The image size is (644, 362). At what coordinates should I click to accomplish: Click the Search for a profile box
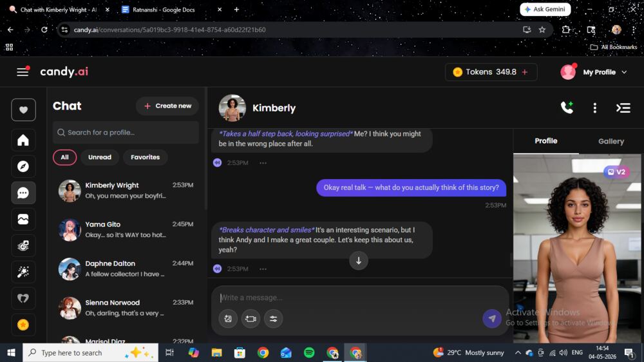126,132
